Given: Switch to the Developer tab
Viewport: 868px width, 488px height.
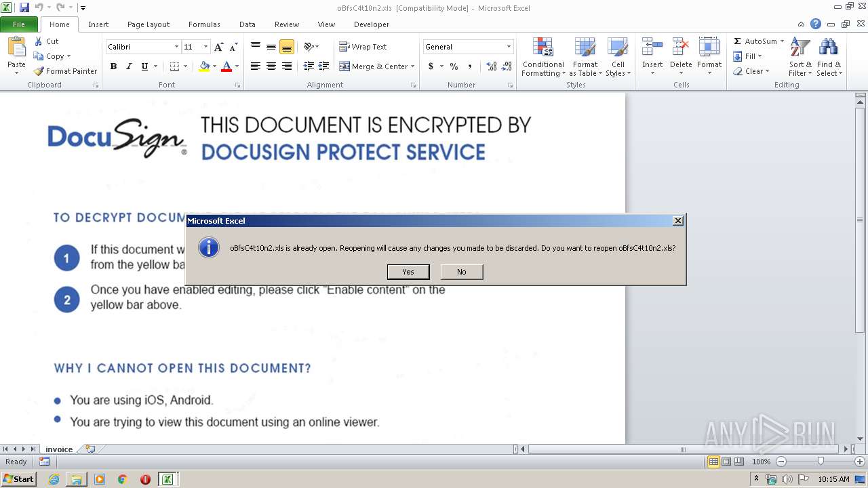Looking at the screenshot, I should [372, 24].
